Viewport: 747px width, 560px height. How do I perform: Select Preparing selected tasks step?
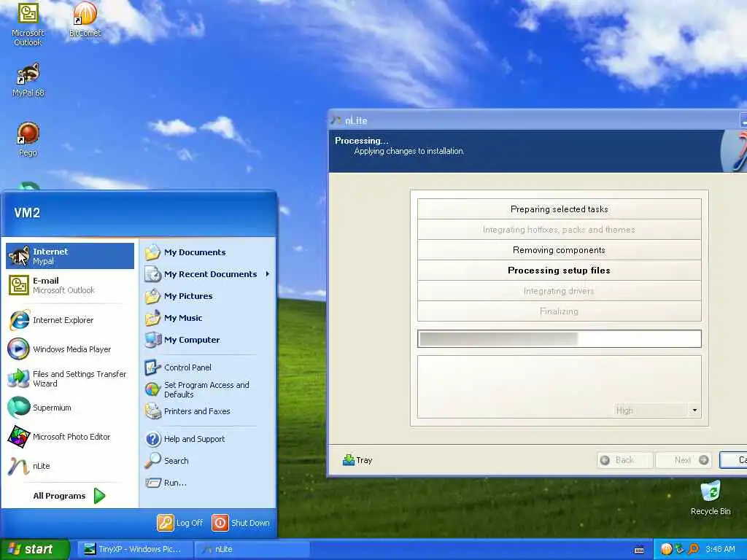(560, 209)
